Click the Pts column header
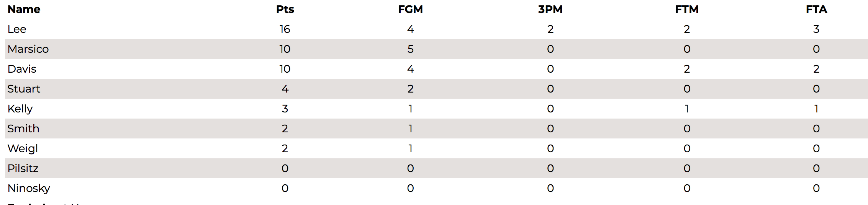The height and width of the screenshot is (205, 868). pos(285,9)
